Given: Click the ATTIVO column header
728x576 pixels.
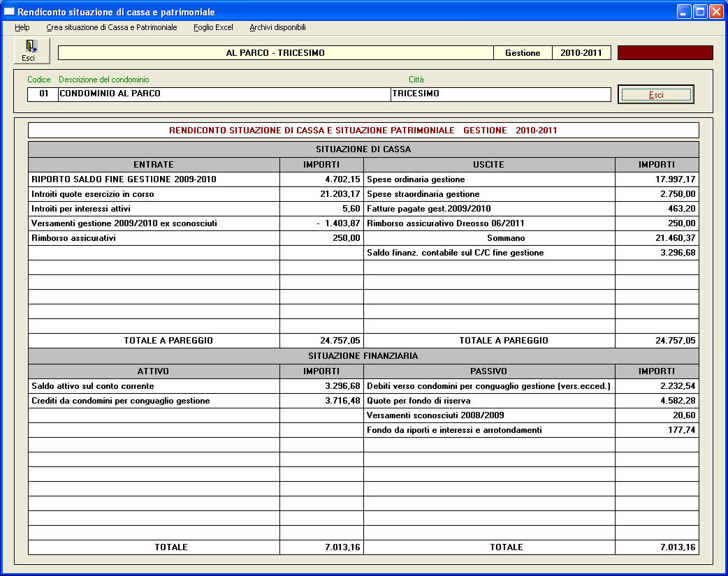Looking at the screenshot, I should [154, 371].
